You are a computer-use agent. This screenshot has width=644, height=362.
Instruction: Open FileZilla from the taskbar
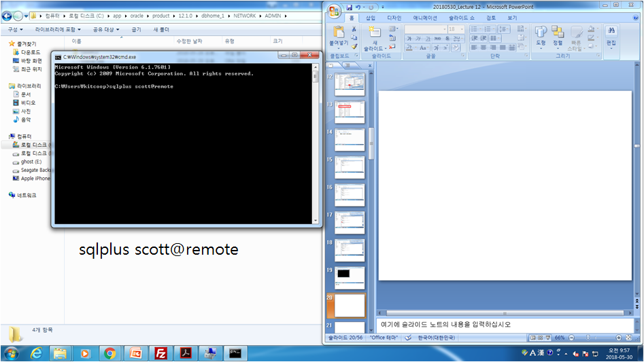(160, 353)
